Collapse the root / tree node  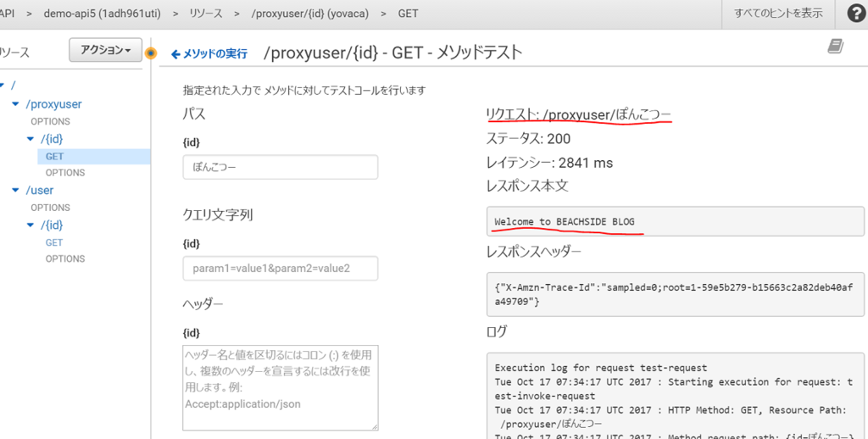coord(3,86)
